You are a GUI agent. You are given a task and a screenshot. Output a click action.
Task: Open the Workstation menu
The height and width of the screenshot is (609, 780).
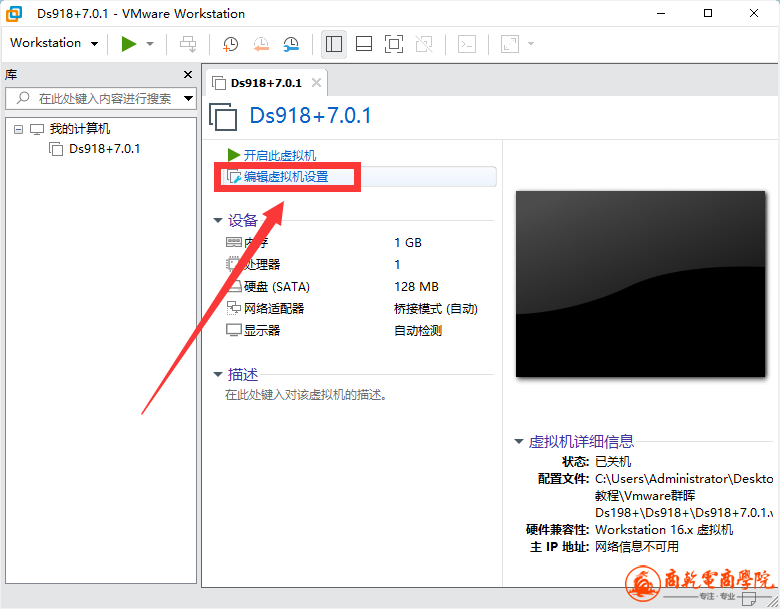pos(54,43)
